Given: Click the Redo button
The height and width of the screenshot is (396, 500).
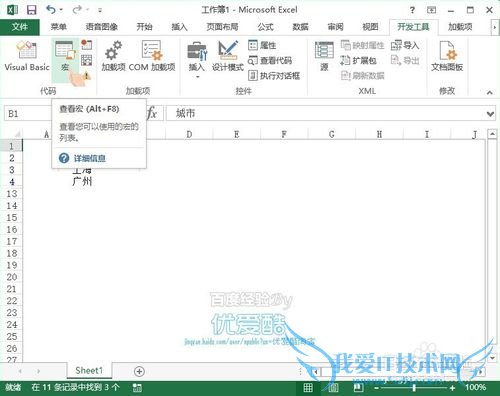Looking at the screenshot, I should (x=77, y=10).
